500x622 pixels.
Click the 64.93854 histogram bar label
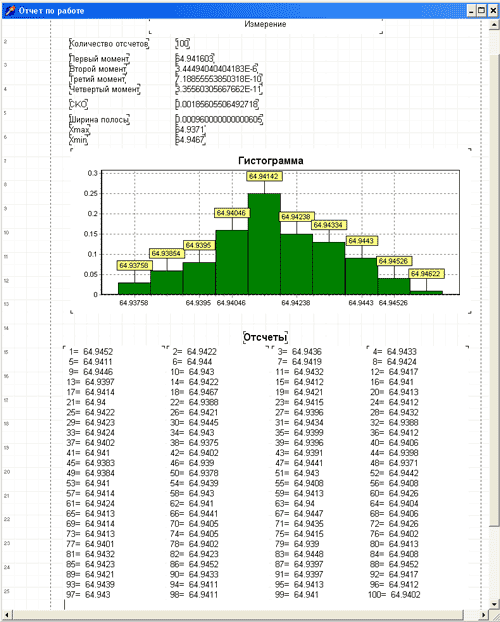click(x=167, y=253)
